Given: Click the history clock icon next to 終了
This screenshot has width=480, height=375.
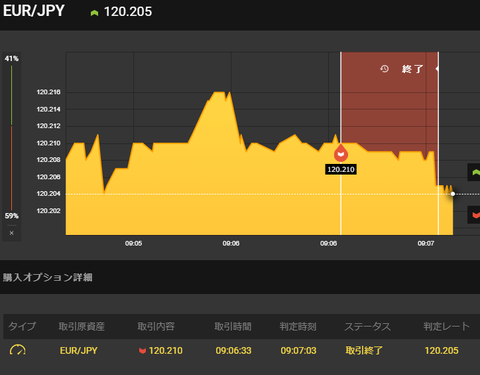Looking at the screenshot, I should point(384,69).
